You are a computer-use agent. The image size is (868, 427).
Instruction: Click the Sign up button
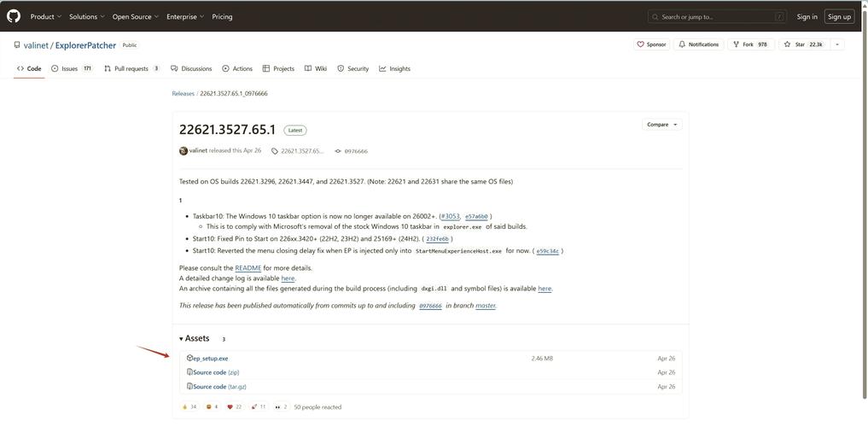pyautogui.click(x=839, y=16)
